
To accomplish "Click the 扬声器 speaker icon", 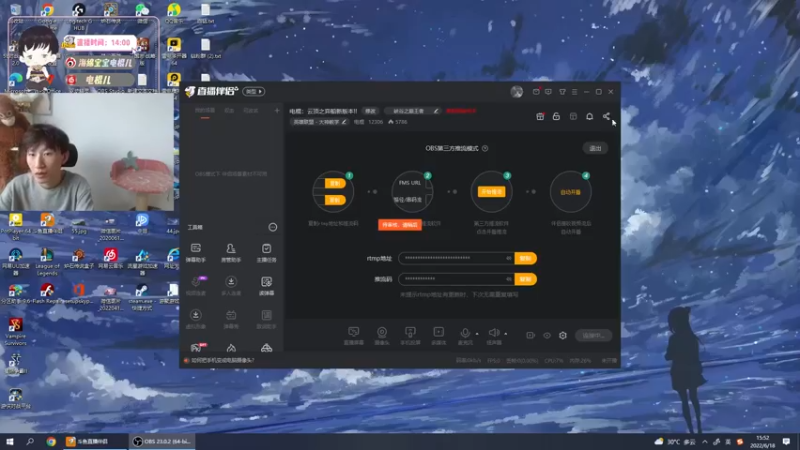I will (x=493, y=334).
